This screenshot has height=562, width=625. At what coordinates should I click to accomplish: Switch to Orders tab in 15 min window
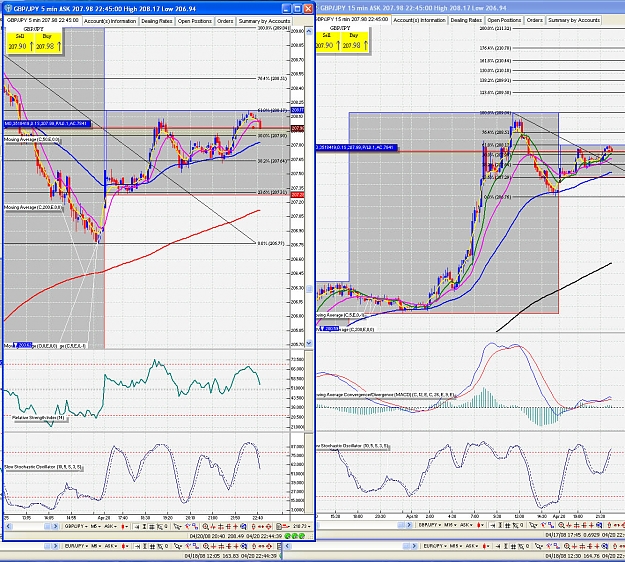(x=534, y=20)
